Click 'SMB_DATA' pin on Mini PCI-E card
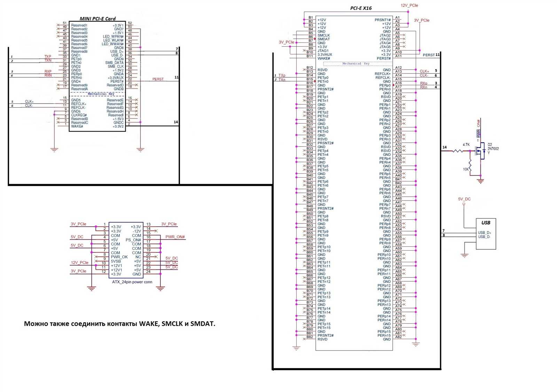 point(115,63)
